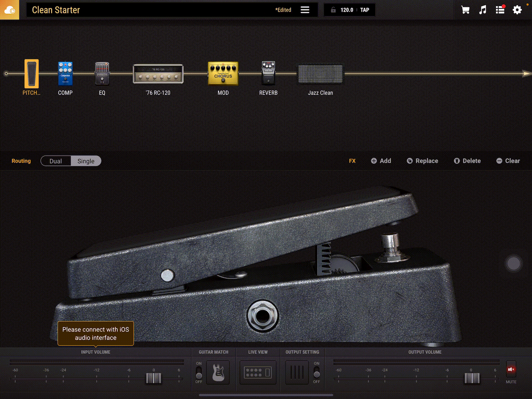532x399 pixels.
Task: Switch routing to Single
Action: 86,161
